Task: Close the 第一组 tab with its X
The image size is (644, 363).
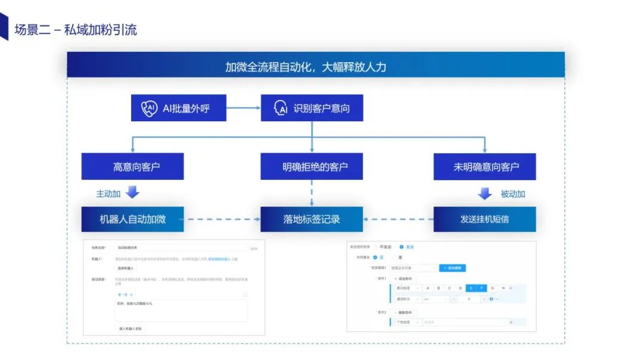Action: point(131,295)
